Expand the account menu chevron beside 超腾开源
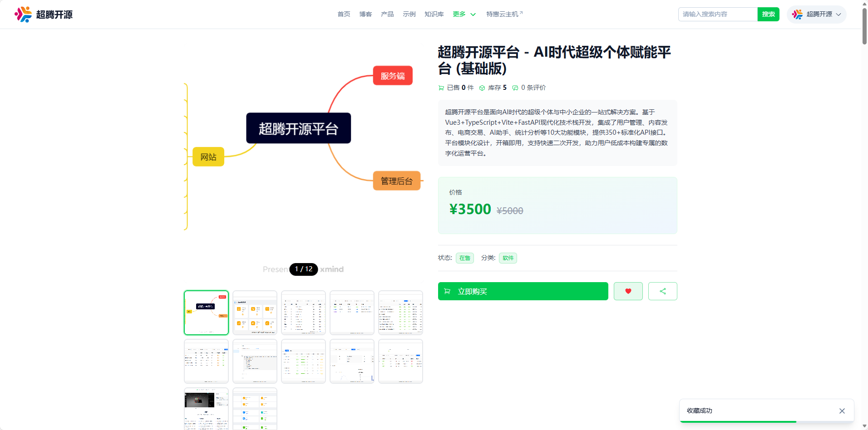 [839, 14]
